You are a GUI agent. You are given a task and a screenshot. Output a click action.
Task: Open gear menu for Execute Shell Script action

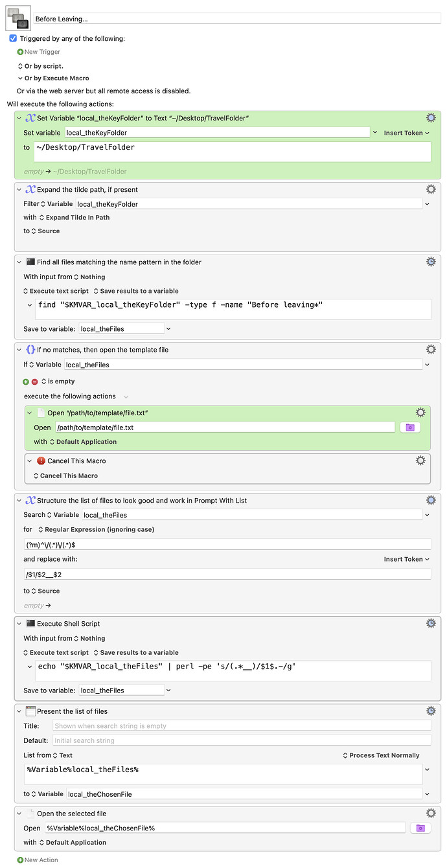(431, 623)
